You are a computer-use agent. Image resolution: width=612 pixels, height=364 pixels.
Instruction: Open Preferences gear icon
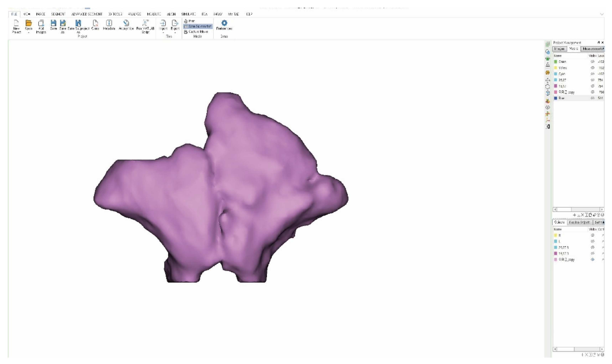pos(224,23)
